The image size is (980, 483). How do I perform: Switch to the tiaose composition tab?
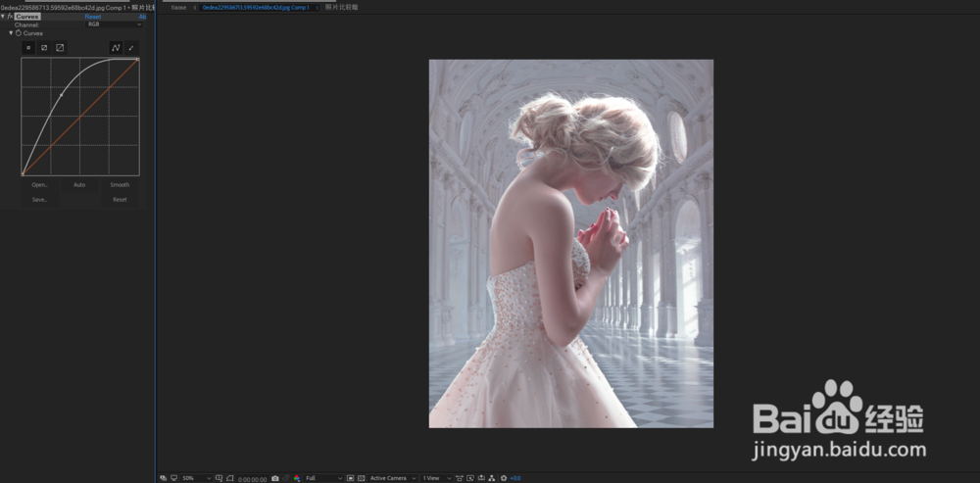[x=178, y=8]
